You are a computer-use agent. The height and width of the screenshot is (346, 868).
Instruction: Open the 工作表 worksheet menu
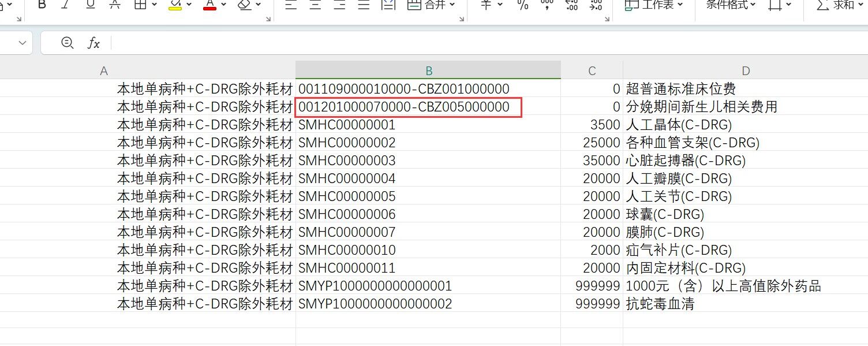click(x=654, y=5)
